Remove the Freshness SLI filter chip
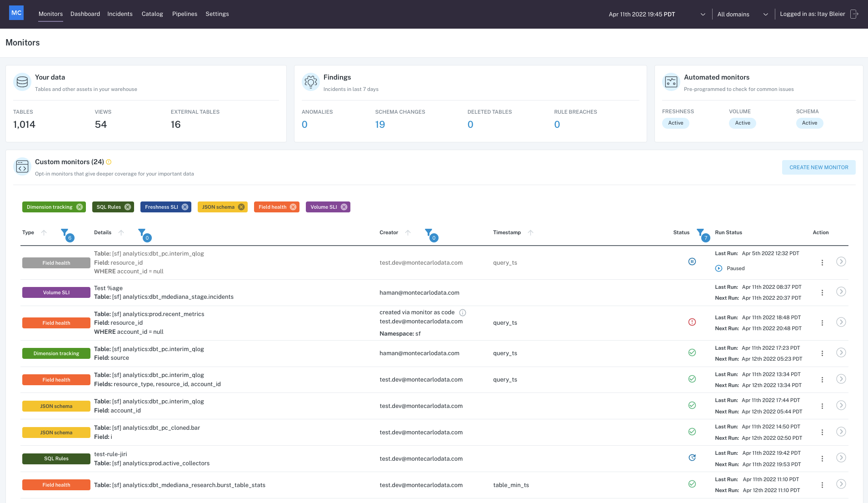 coord(185,207)
